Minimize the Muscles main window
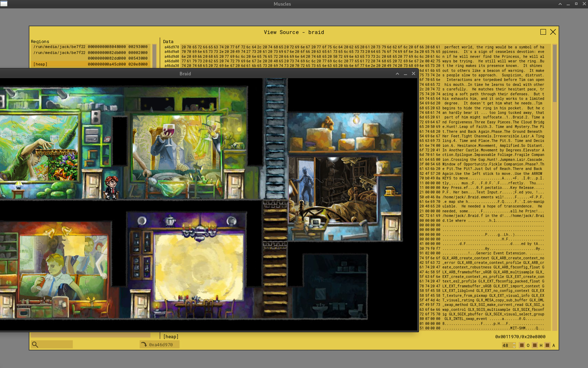Viewport: 588px width, 368px height. click(568, 4)
